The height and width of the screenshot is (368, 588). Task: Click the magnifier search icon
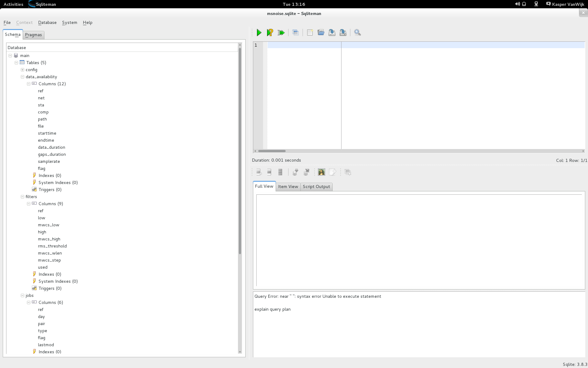[x=357, y=33]
